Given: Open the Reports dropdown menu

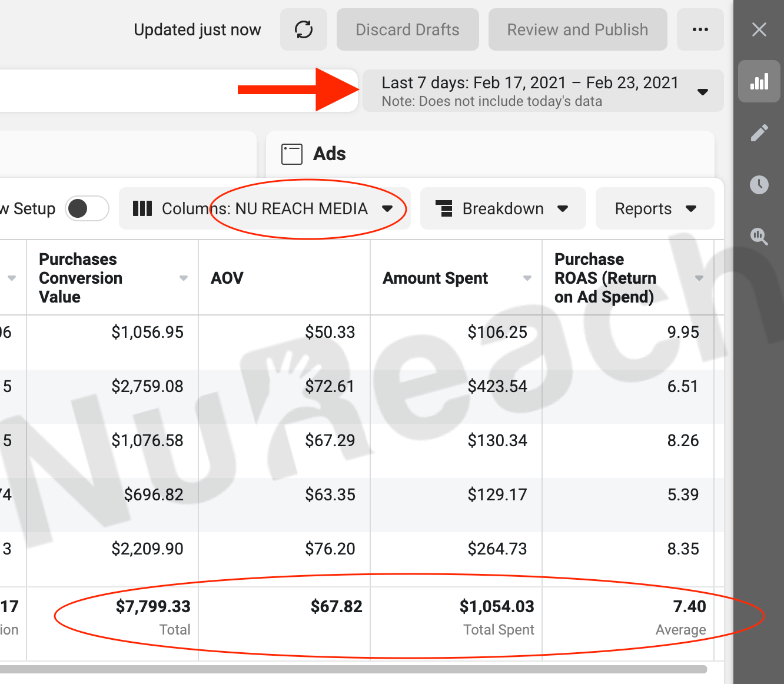Looking at the screenshot, I should click(x=655, y=208).
